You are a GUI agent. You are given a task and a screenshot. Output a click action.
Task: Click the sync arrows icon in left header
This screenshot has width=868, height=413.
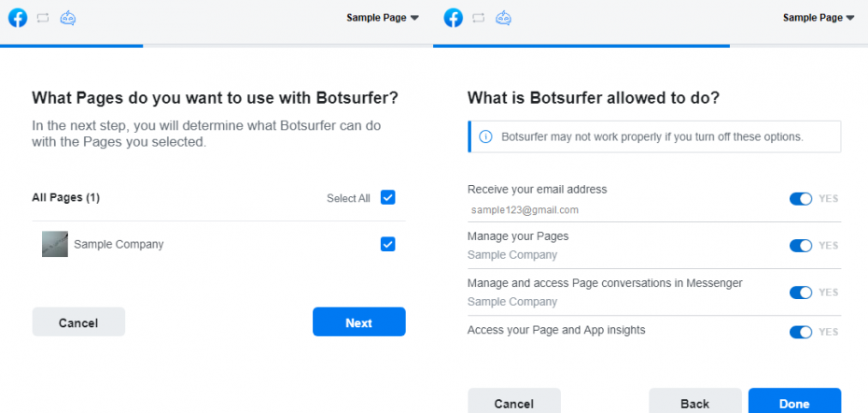tap(43, 18)
